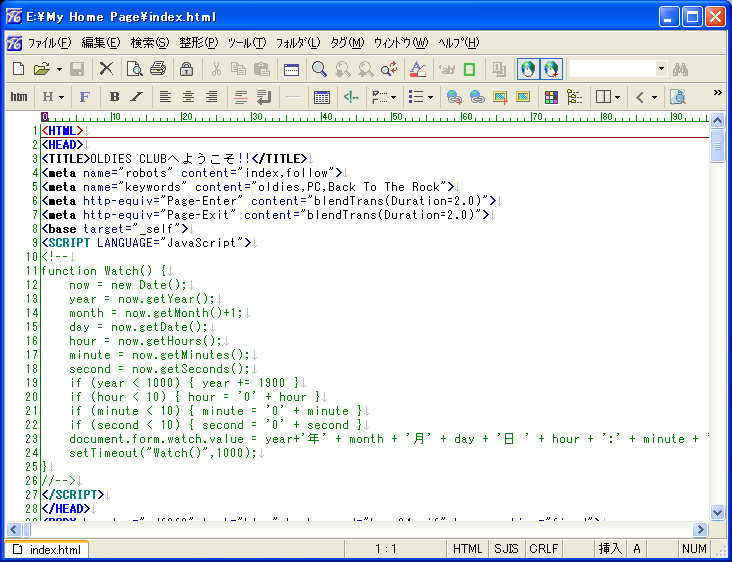Click the New document icon
This screenshot has height=562, width=732.
coord(18,69)
